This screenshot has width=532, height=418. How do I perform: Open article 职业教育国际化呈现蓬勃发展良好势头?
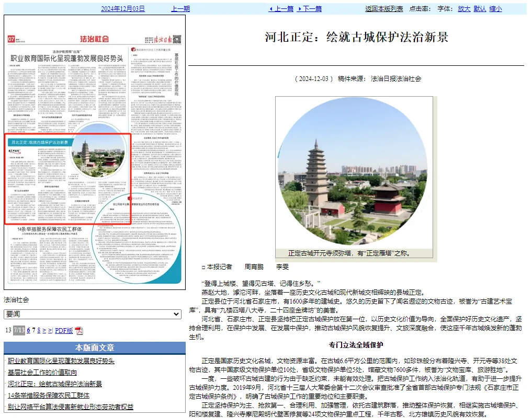[x=61, y=361]
